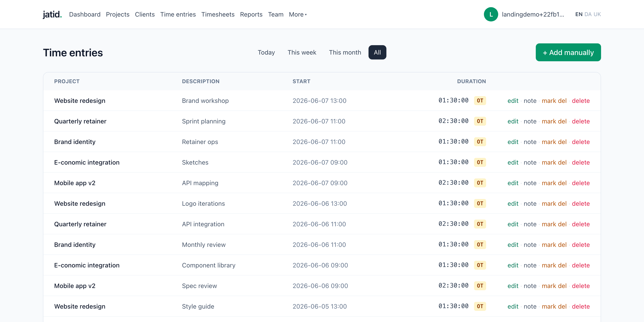Screen dimensions: 644x322
Task: Go to Projects
Action: coord(118,15)
